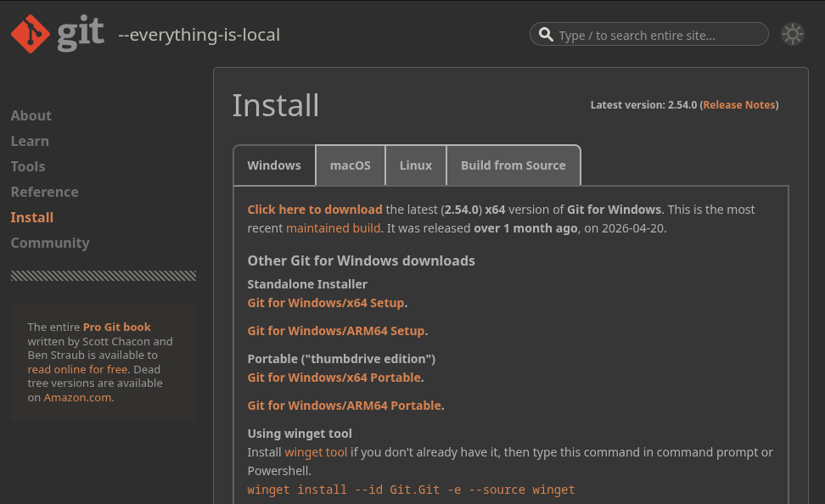The width and height of the screenshot is (825, 504).
Task: Switch to the macOS tab
Action: tap(351, 165)
